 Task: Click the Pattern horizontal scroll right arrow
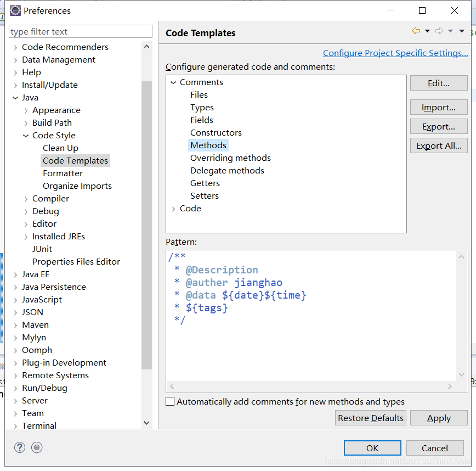tap(450, 386)
